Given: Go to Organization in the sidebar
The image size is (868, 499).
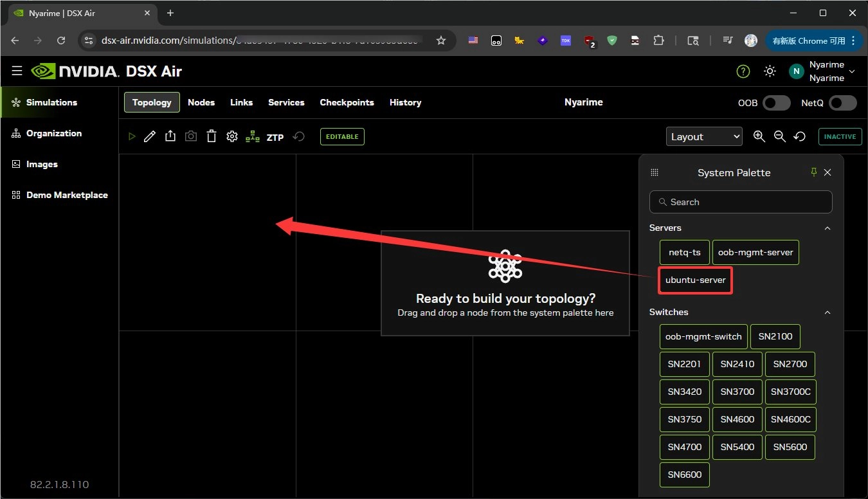Looking at the screenshot, I should tap(60, 133).
